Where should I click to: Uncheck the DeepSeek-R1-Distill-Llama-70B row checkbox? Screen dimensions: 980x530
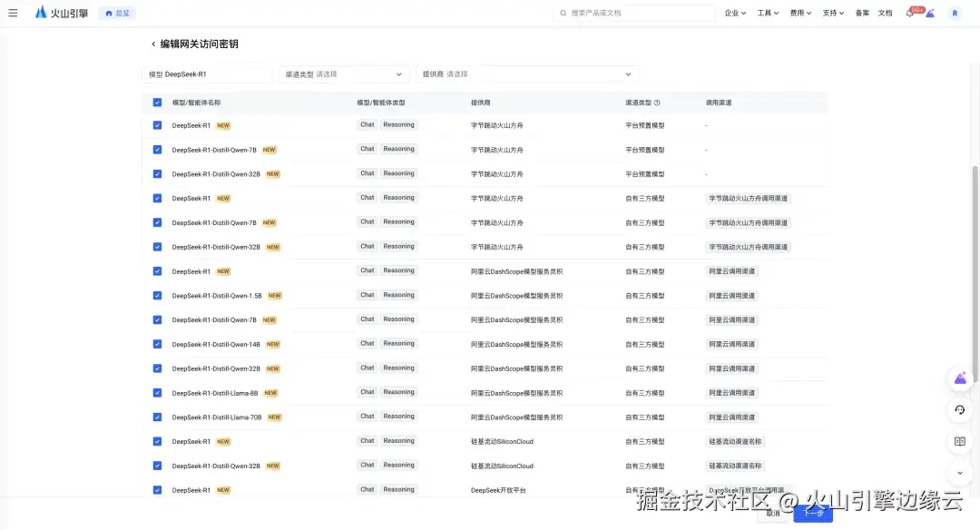(157, 417)
